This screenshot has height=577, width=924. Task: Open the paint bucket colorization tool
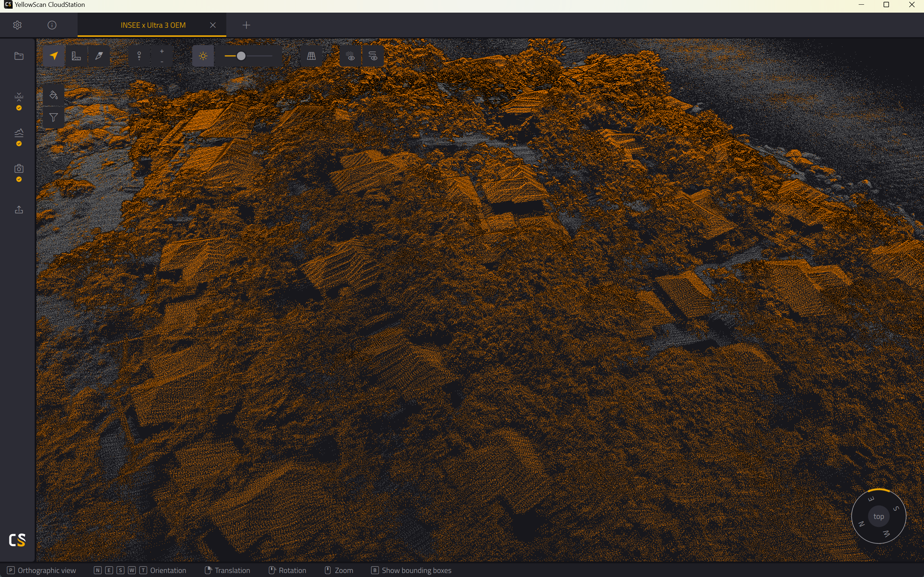click(54, 95)
